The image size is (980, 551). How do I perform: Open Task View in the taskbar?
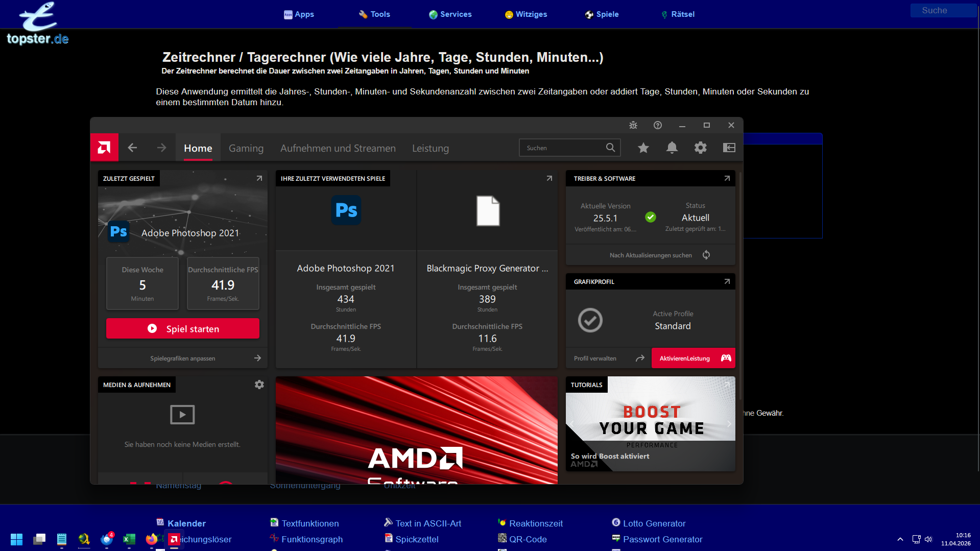(39, 539)
